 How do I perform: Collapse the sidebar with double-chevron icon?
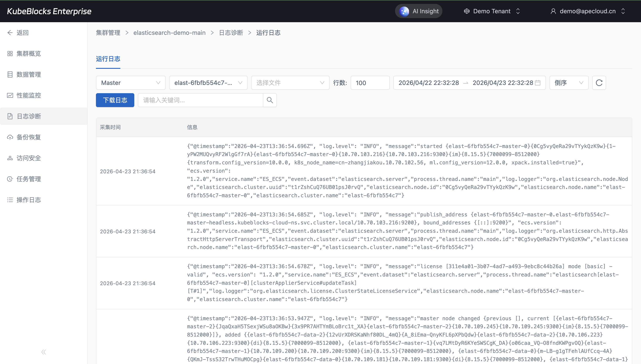point(44,352)
